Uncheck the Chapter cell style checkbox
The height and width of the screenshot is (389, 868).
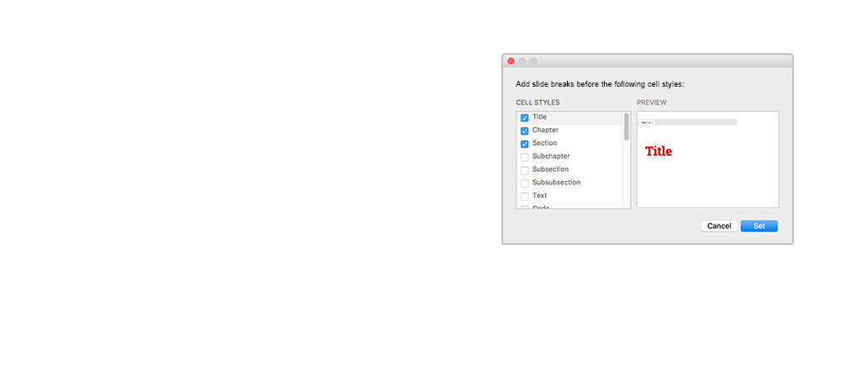(524, 131)
